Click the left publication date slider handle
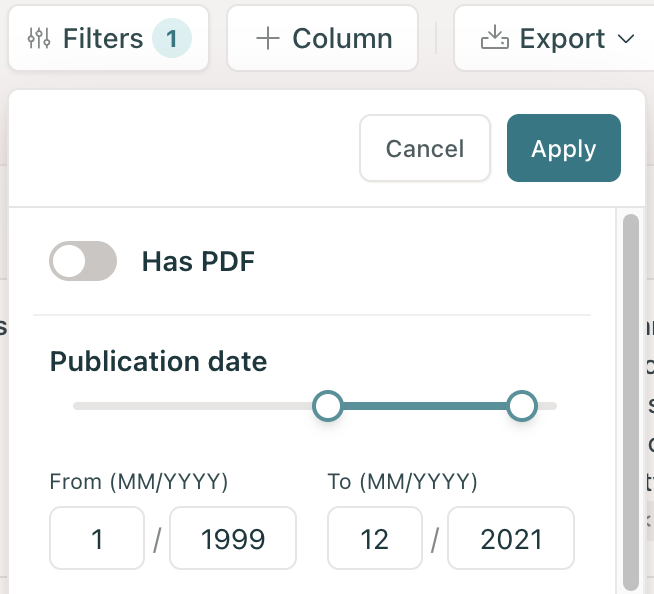This screenshot has height=594, width=654. tap(328, 406)
